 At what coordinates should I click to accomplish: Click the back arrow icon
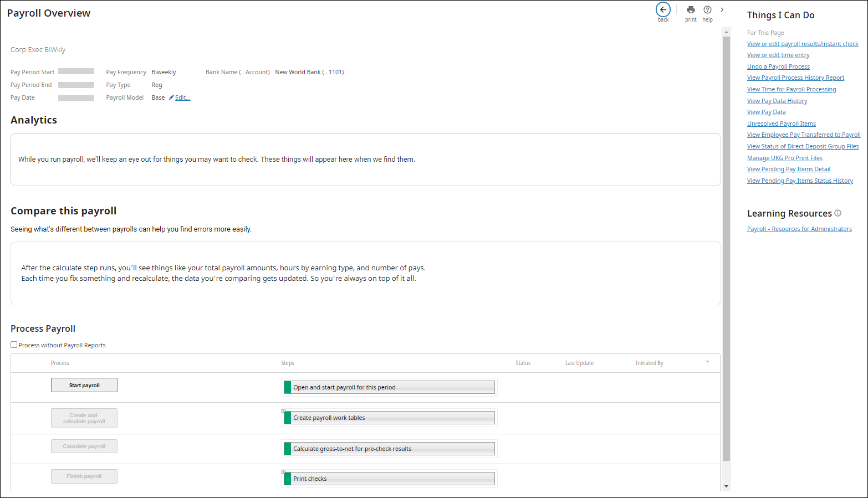point(663,9)
